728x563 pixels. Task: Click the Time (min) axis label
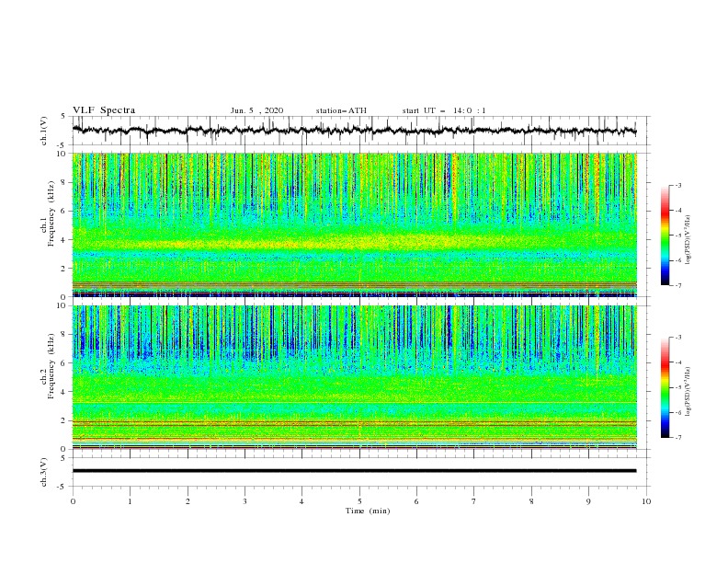pyautogui.click(x=368, y=511)
